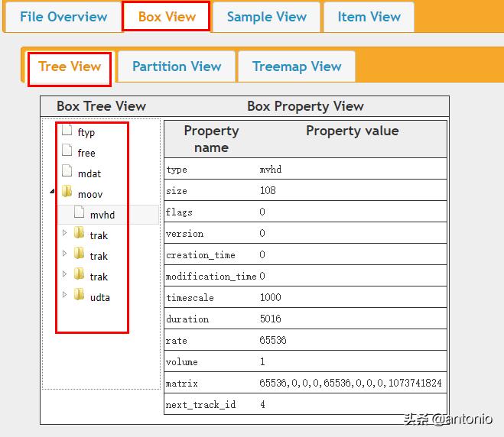
Task: Click the flags property name
Action: pyautogui.click(x=179, y=212)
